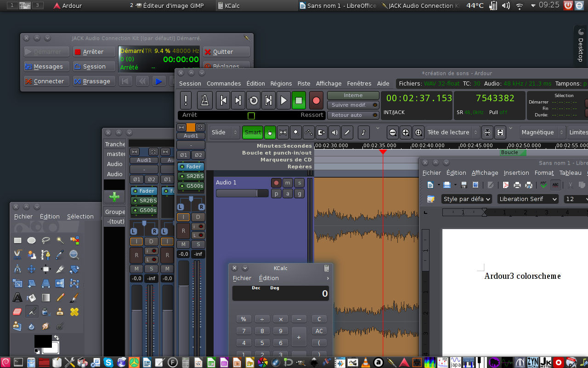Click the AC button in KCalc

(319, 331)
